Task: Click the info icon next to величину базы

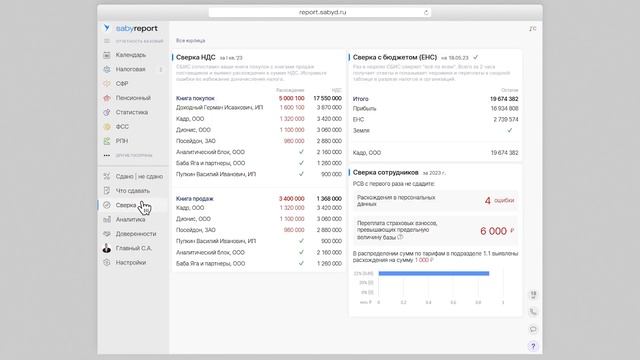Action: tap(400, 237)
